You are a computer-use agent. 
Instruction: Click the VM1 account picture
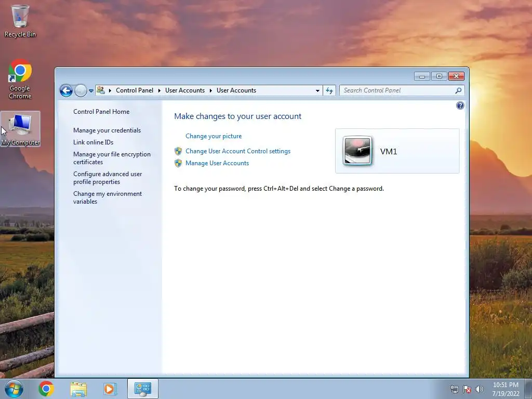click(357, 151)
